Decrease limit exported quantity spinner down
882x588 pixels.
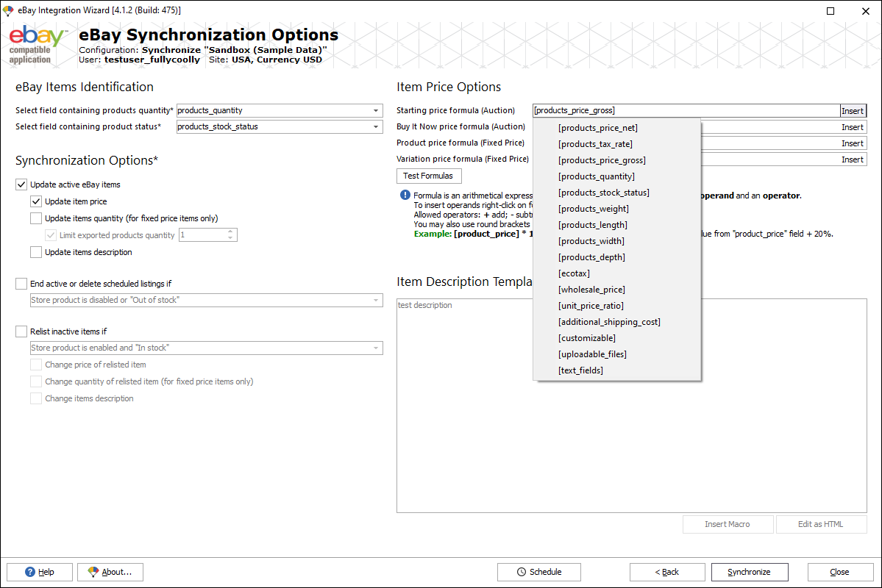231,238
